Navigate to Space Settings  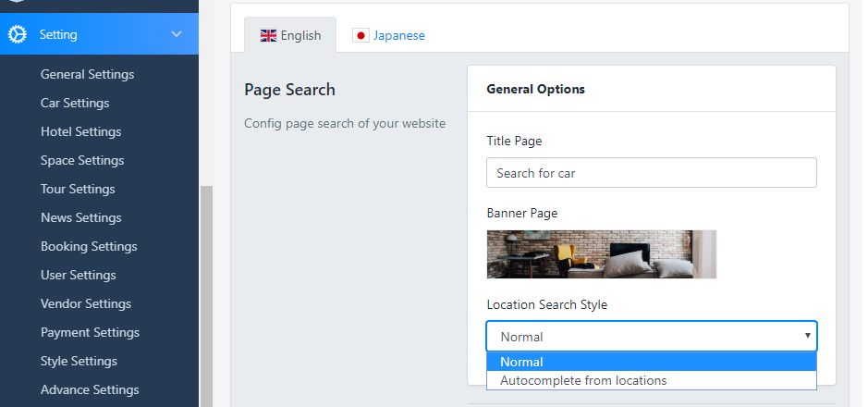[x=82, y=160]
